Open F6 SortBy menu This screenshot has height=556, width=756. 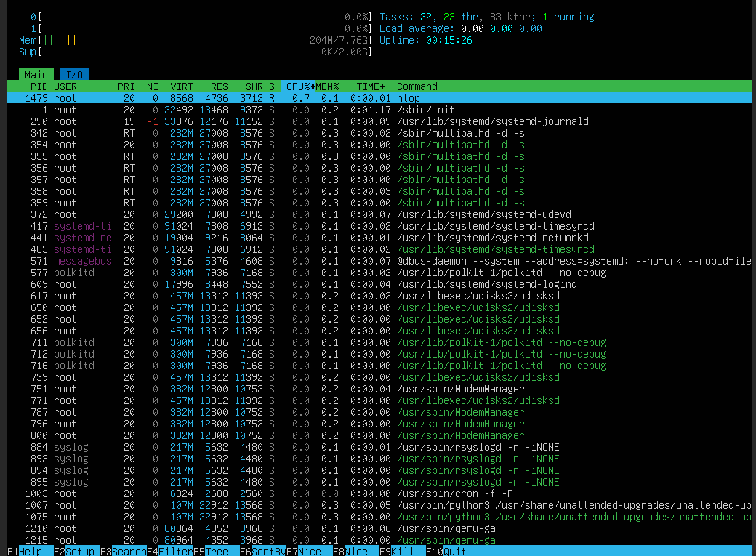point(262,551)
